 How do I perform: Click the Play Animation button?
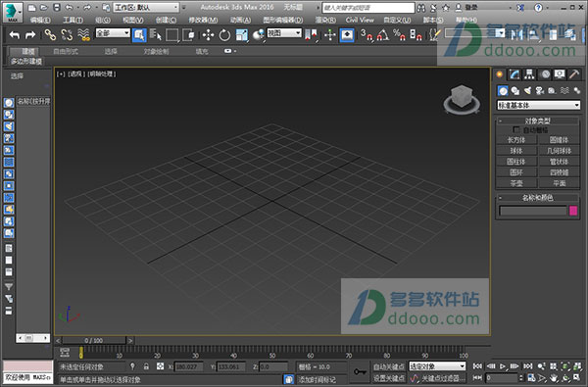point(502,366)
